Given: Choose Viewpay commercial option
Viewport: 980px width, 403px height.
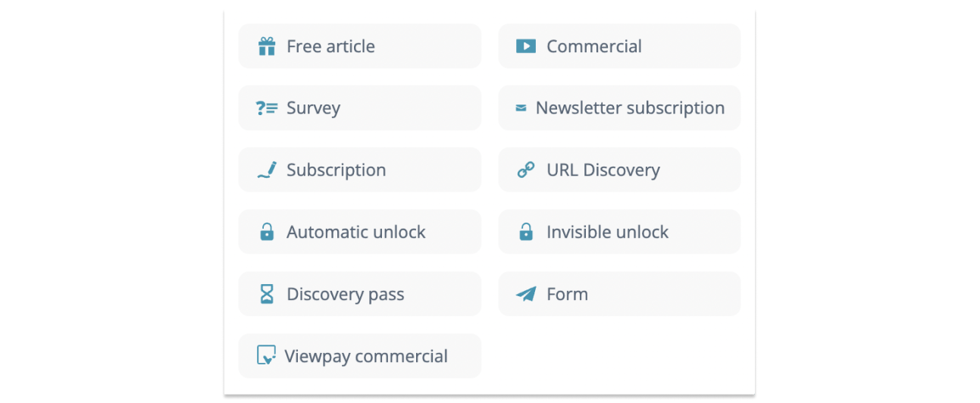Looking at the screenshot, I should 360,356.
